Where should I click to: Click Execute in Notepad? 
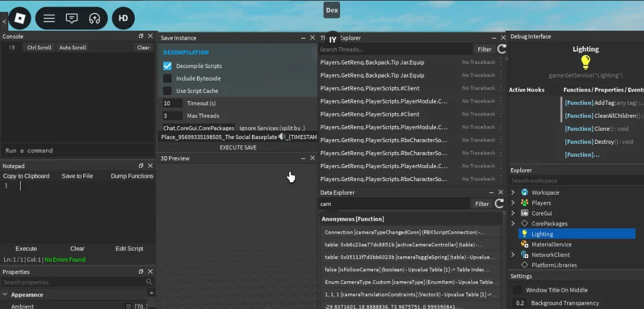pos(26,249)
